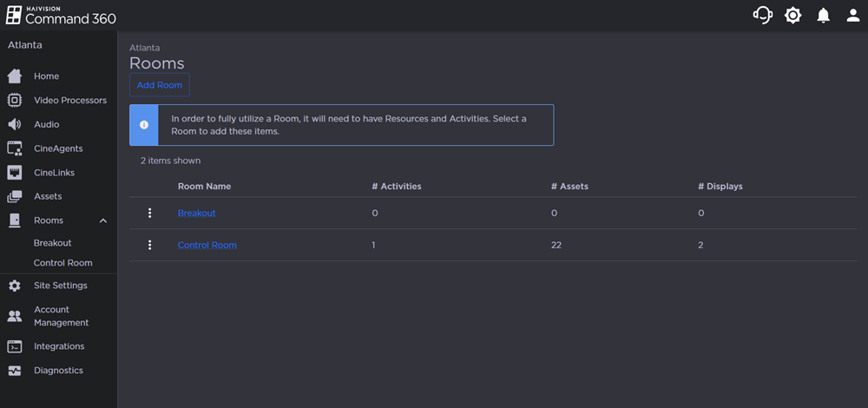Click the Add Room button
The width and height of the screenshot is (868, 408).
click(160, 85)
